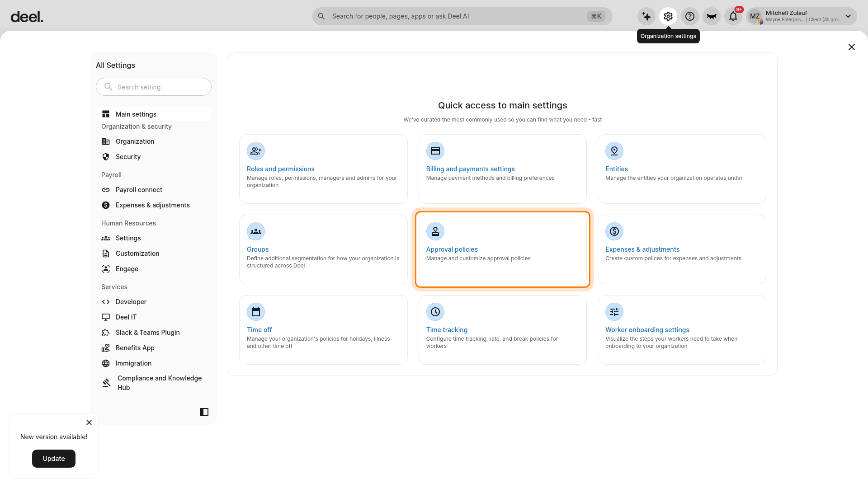Screen dimensions: 868x488
Task: Open Security settings in sidebar
Action: (154, 157)
